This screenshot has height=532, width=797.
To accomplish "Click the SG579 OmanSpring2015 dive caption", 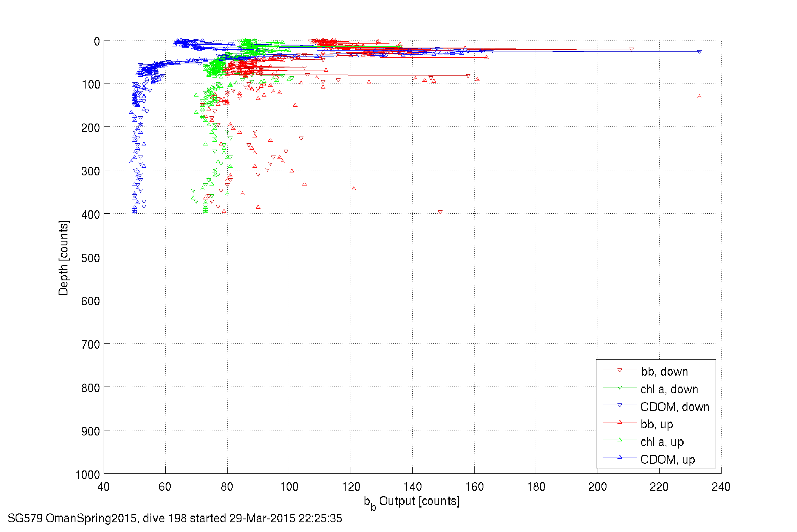I will (x=175, y=518).
